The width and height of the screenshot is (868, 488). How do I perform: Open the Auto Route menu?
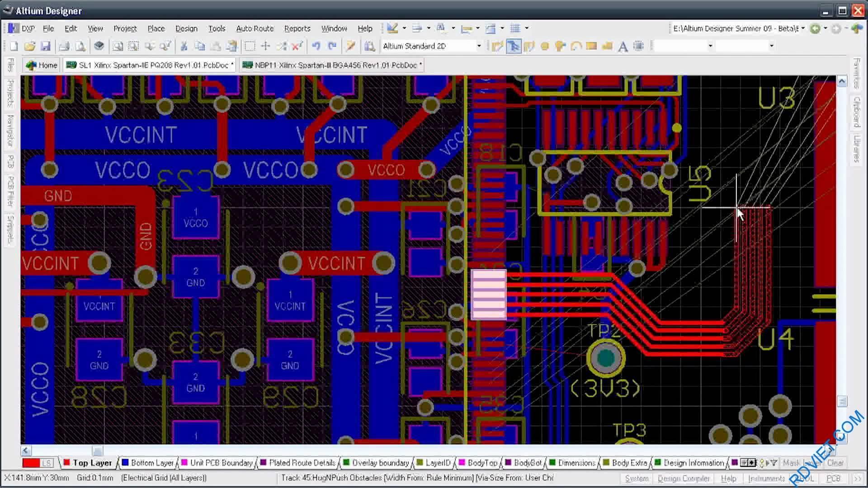coord(255,28)
